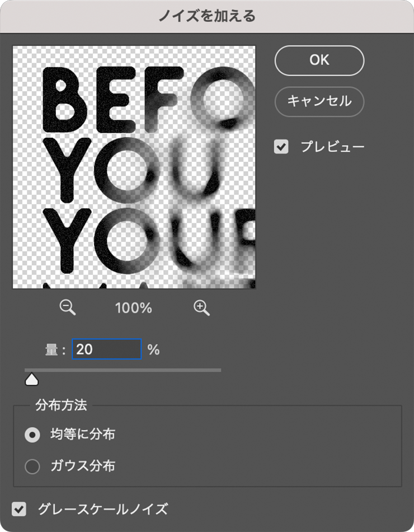Click the 分布方法 group heading
The width and height of the screenshot is (414, 532).
[x=61, y=404]
